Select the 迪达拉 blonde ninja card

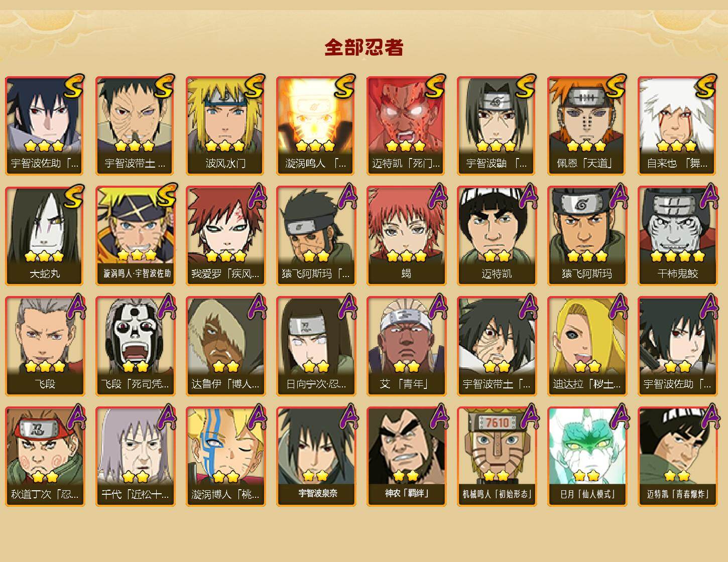click(x=587, y=346)
